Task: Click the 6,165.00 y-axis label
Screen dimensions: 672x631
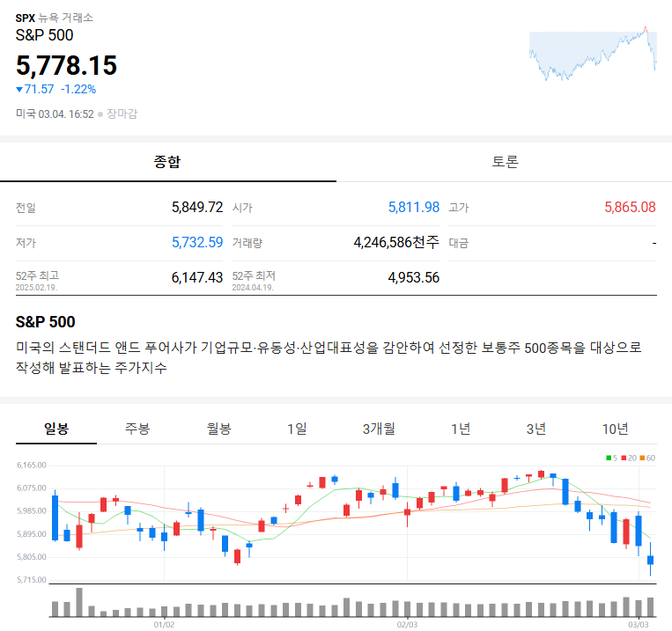Action: [32, 466]
